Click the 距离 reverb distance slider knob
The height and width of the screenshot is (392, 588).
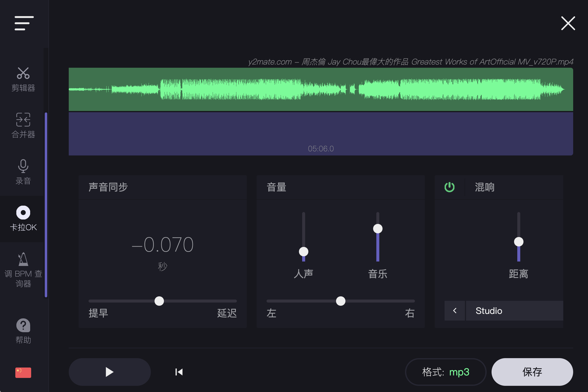[x=519, y=242]
